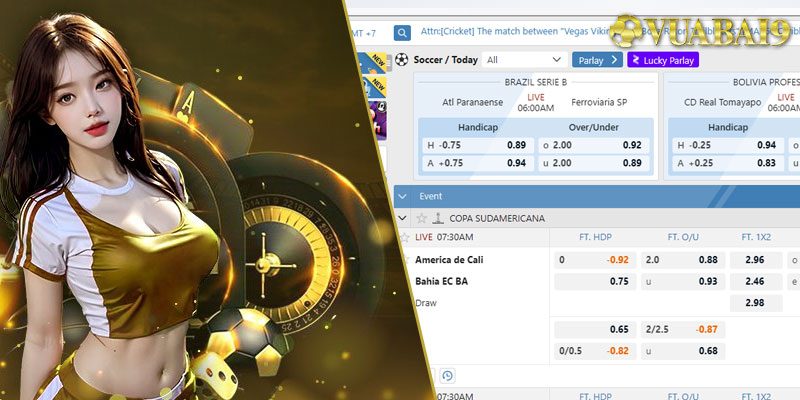Click over 2/2.5 odds -0.87
Viewport: 800px width, 400px height.
coord(683,330)
